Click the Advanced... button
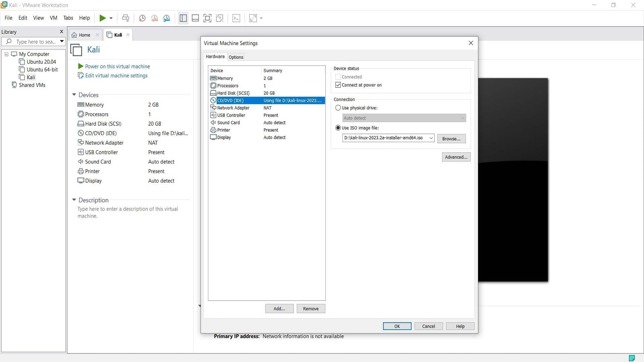Image resolution: width=644 pixels, height=362 pixels. [x=456, y=157]
